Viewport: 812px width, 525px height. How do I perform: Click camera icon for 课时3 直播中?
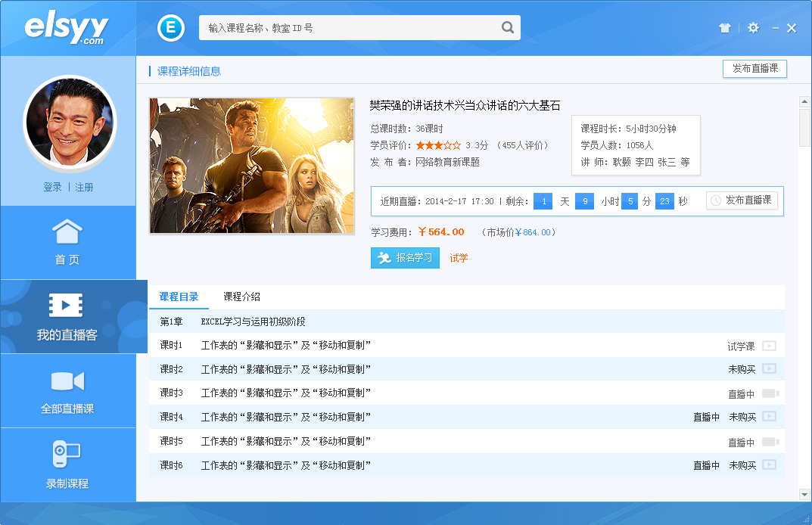(x=770, y=393)
